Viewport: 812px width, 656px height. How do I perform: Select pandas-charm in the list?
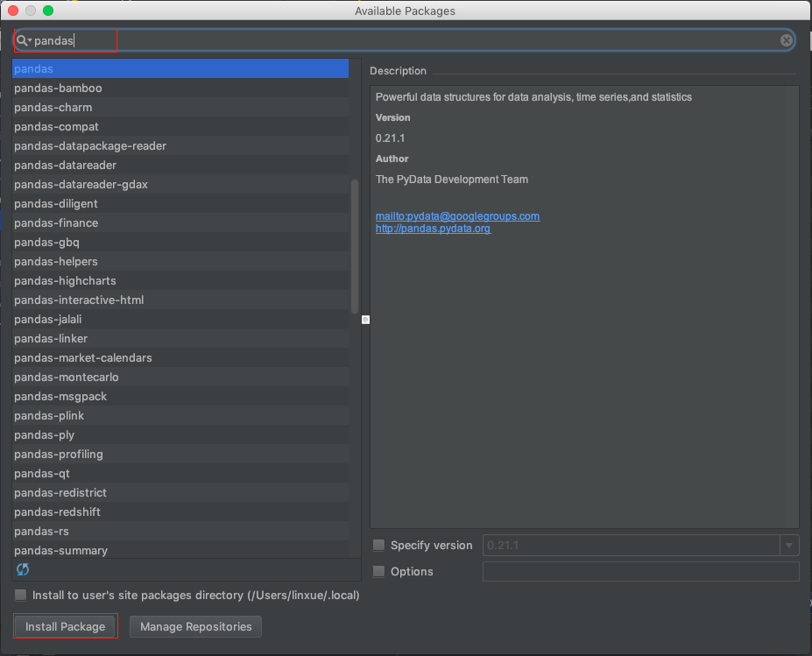pyautogui.click(x=180, y=107)
